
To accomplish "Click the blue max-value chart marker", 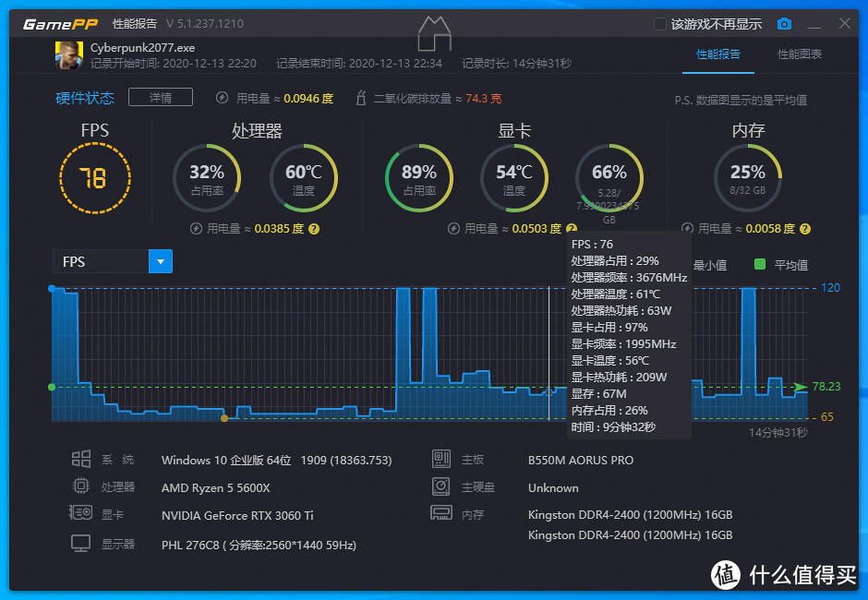I will tap(52, 288).
